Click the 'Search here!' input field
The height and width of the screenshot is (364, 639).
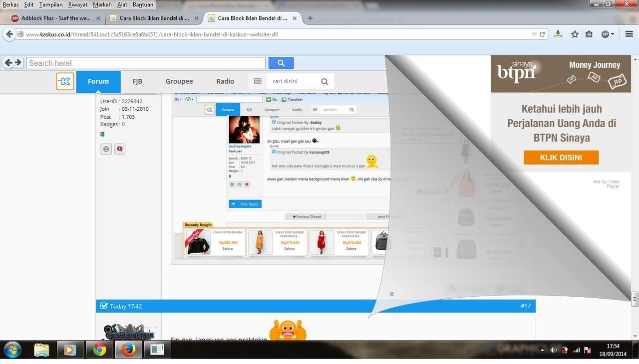(146, 63)
